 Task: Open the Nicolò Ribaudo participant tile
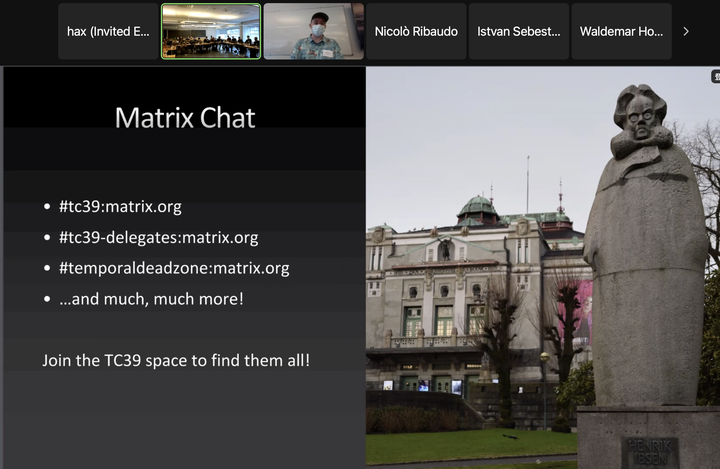(x=416, y=31)
